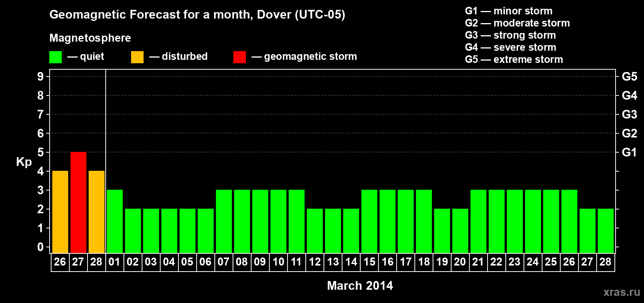The width and height of the screenshot is (644, 303).
Task: Click the '— quiet' legend label
Action: [x=86, y=56]
